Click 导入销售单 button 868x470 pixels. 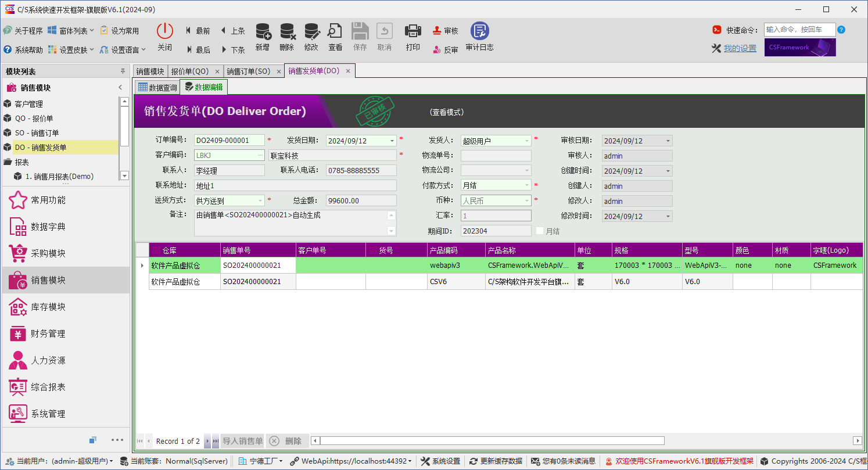(243, 441)
